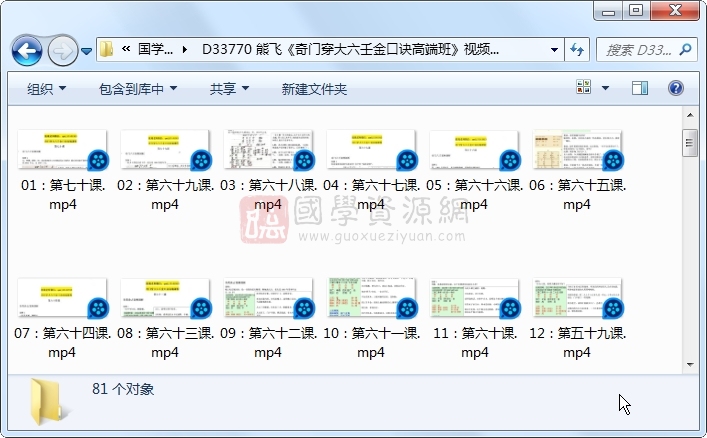The height and width of the screenshot is (438, 707).
Task: Click file name 07：第六十四课.mp4
Action: coord(62,342)
